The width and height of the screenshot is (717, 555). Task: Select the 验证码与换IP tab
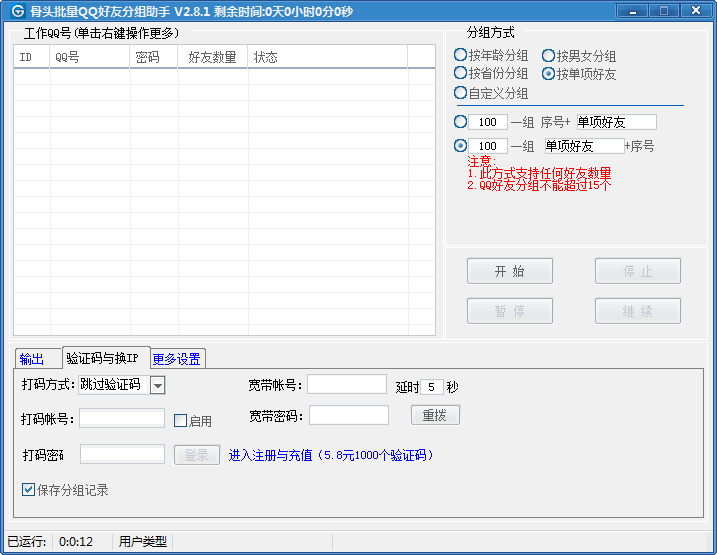tap(102, 358)
